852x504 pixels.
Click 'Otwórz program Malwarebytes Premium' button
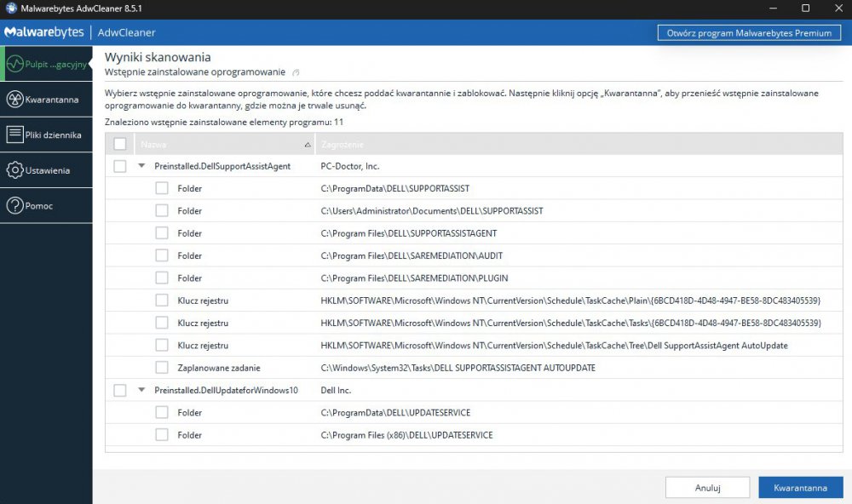point(749,33)
